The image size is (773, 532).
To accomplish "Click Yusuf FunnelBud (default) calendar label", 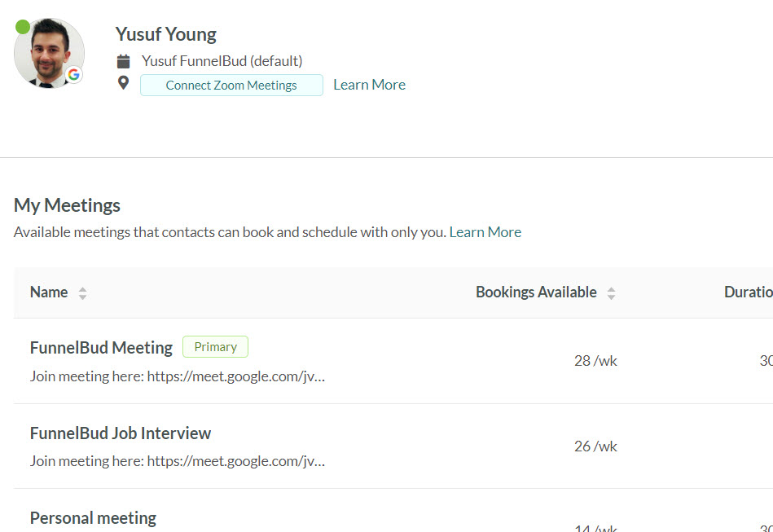I will point(222,61).
